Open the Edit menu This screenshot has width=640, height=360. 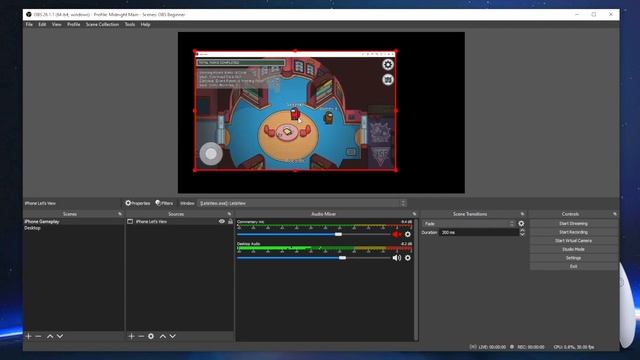coord(42,24)
